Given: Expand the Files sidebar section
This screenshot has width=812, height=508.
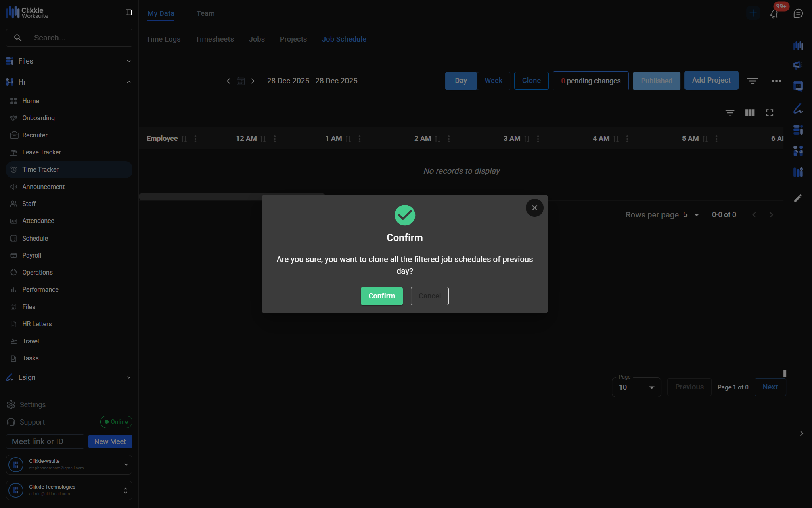Looking at the screenshot, I should point(69,61).
